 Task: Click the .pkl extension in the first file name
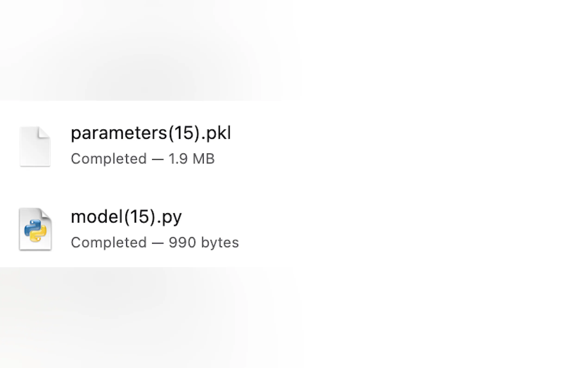(216, 133)
